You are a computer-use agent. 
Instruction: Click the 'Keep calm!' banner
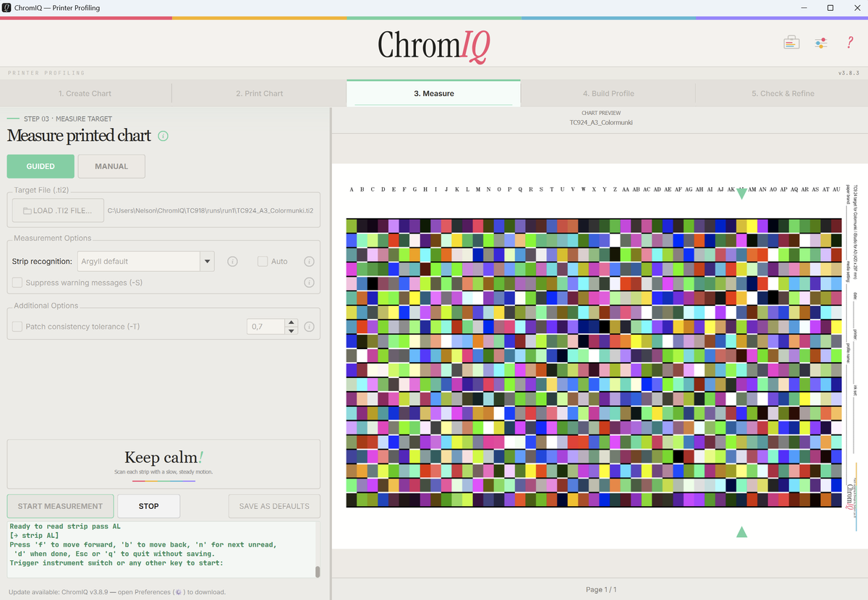click(163, 464)
